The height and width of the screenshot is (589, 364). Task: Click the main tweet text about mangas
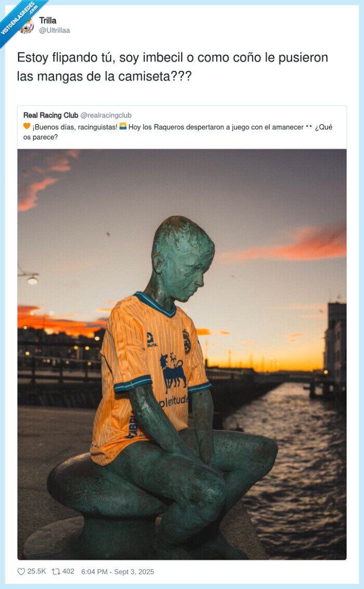pos(173,67)
